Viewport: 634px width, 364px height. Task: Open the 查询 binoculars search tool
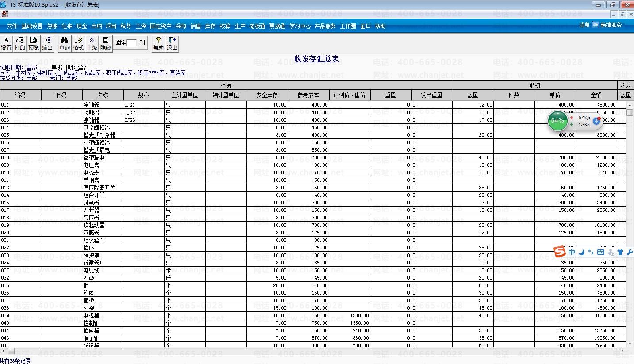point(65,44)
